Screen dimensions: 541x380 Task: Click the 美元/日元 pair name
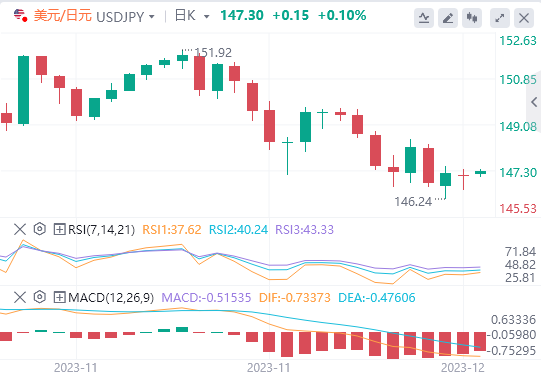pos(63,16)
